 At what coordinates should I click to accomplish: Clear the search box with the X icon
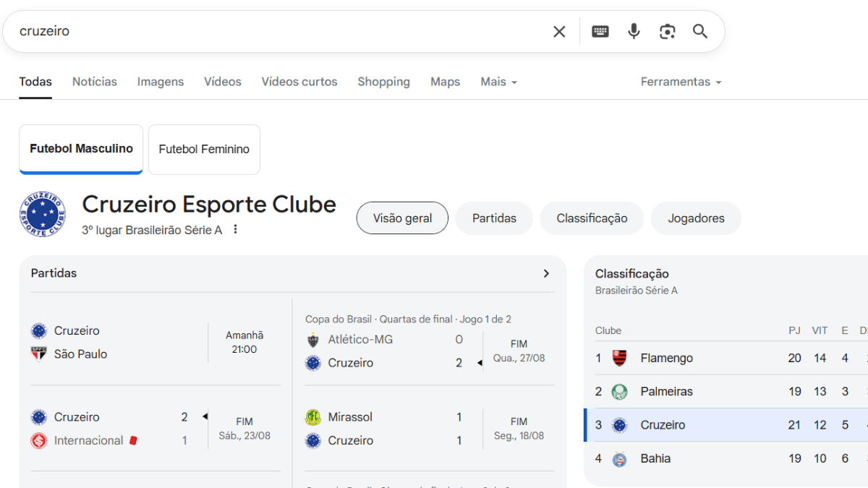click(x=559, y=31)
